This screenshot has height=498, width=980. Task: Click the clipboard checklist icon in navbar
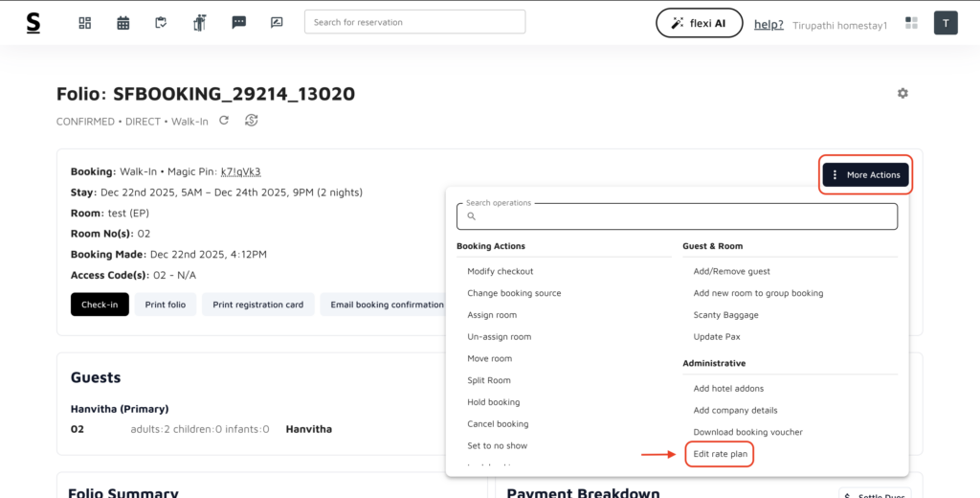162,23
